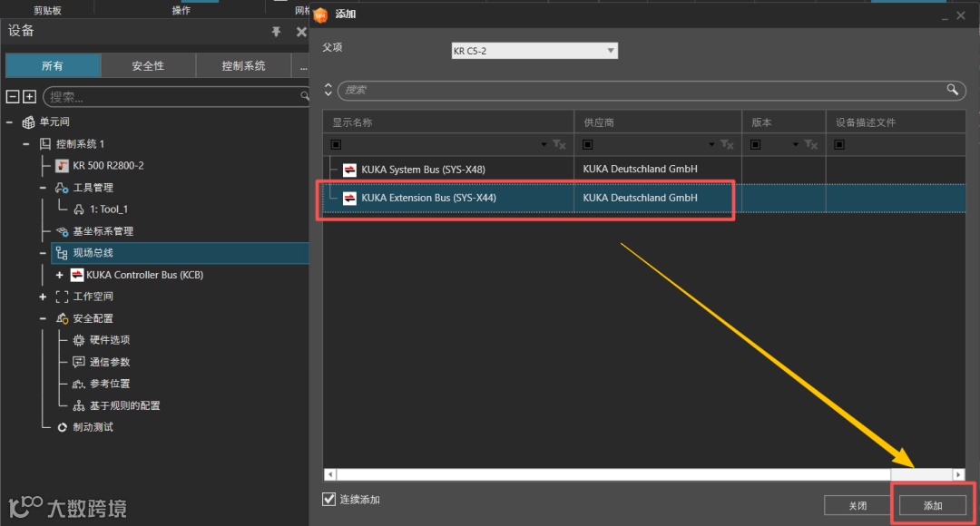
Task: Toggle the 版本 filter checkbox
Action: tap(756, 144)
